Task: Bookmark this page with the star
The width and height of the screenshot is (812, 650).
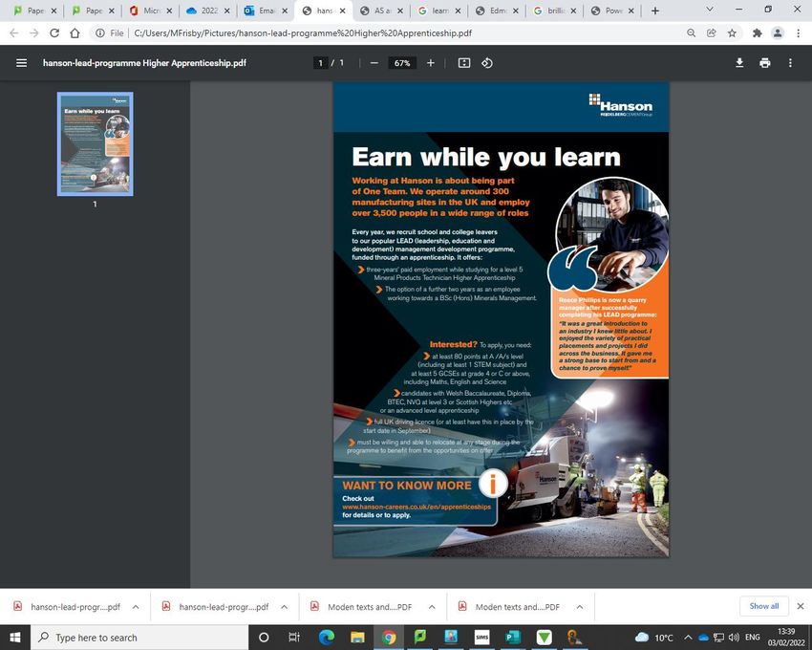Action: [732, 33]
